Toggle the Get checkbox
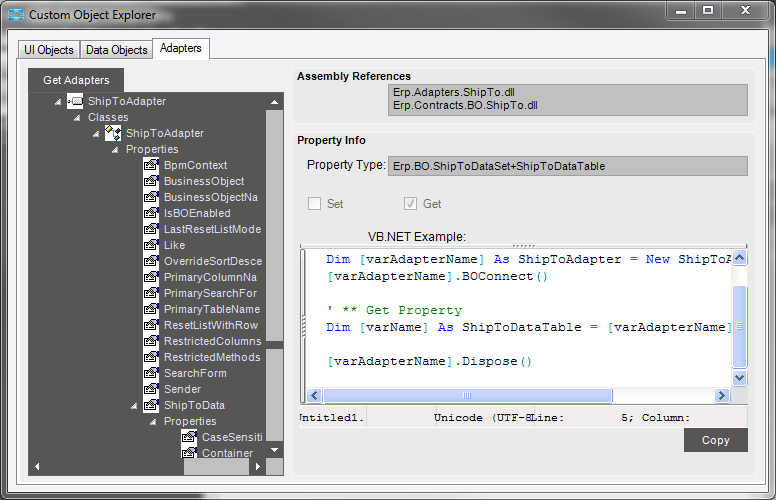The width and height of the screenshot is (776, 500). pyautogui.click(x=410, y=203)
